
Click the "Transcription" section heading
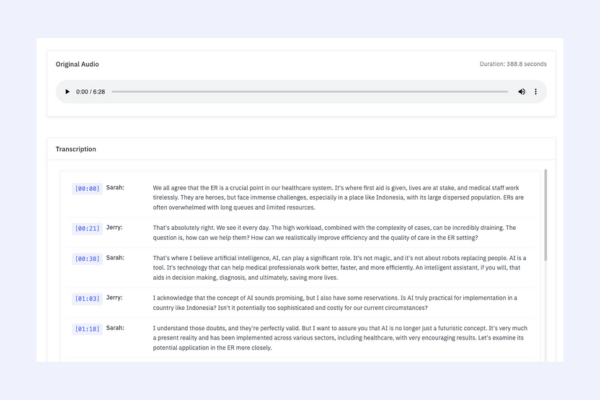coord(76,149)
